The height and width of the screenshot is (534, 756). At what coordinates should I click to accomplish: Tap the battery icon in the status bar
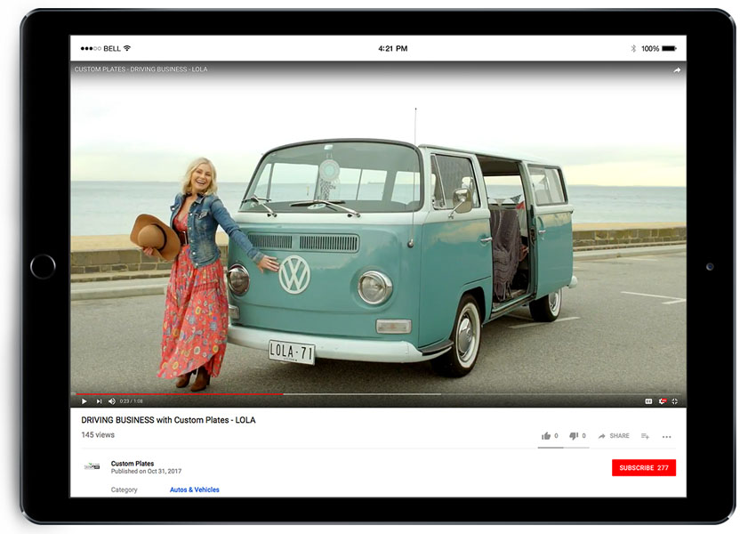click(x=669, y=48)
